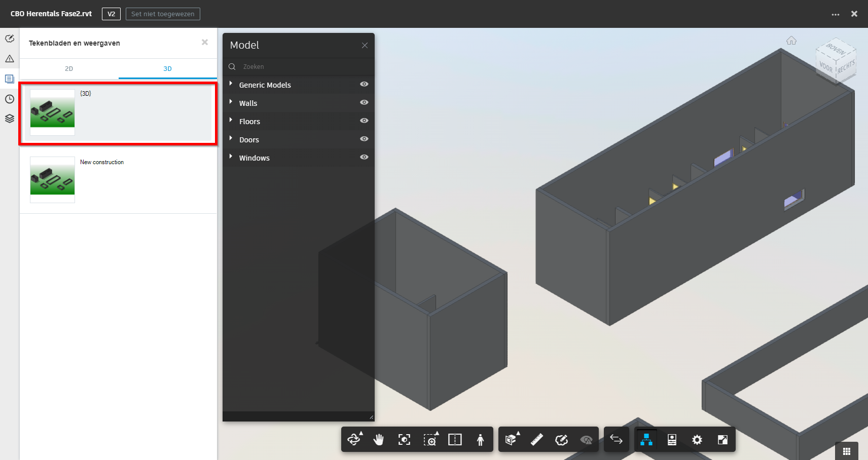This screenshot has height=460, width=868.
Task: Select the Walls row label
Action: [248, 103]
